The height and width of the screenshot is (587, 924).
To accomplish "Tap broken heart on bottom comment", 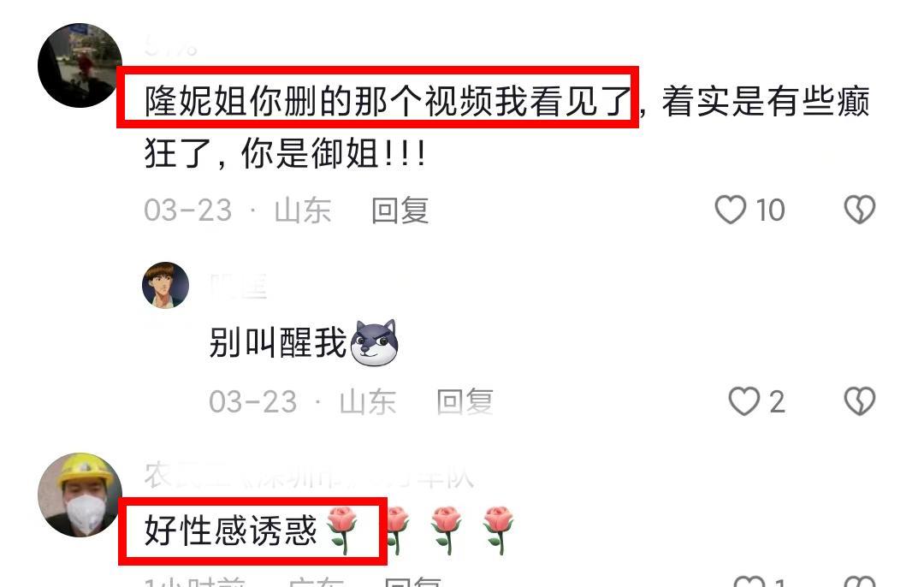I will 860,581.
